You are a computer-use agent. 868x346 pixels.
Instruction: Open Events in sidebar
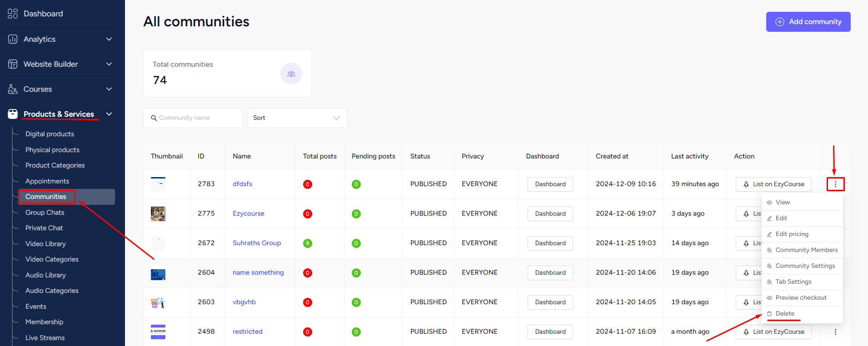[x=36, y=306]
